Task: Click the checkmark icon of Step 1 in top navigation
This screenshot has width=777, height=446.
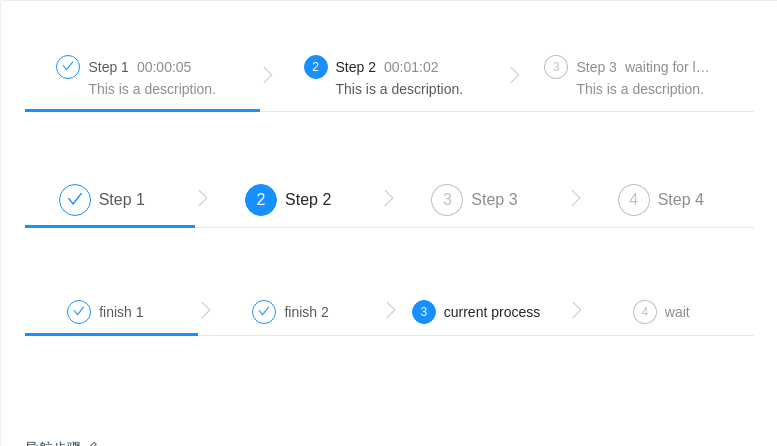Action: point(68,67)
